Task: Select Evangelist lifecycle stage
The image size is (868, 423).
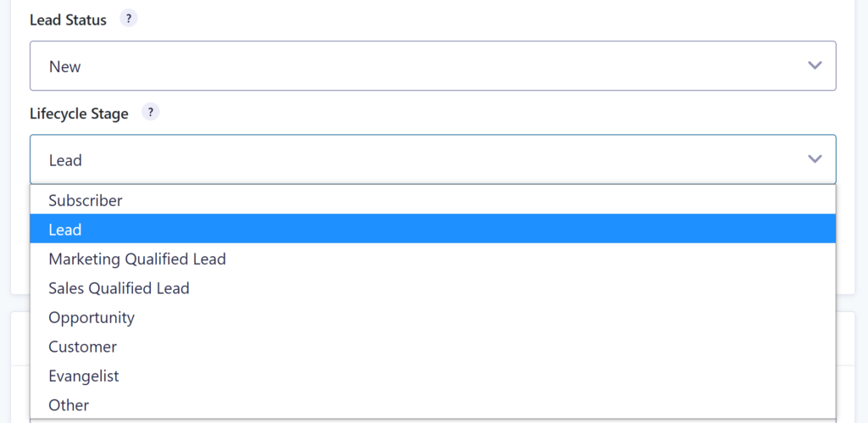Action: (84, 376)
